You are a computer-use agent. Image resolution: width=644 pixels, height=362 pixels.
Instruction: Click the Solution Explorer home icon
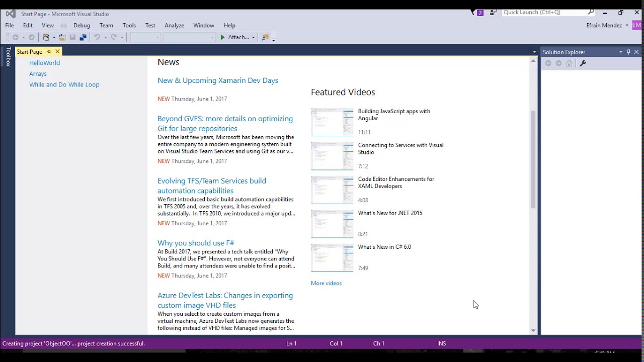pyautogui.click(x=569, y=63)
